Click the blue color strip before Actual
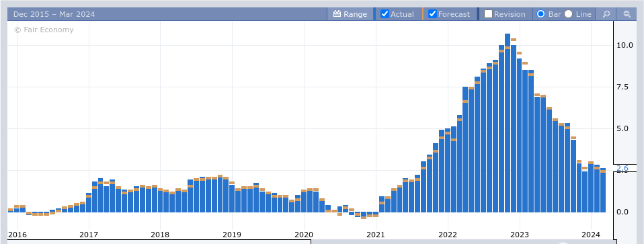Viewport: 644px width, 244px height. (375, 14)
